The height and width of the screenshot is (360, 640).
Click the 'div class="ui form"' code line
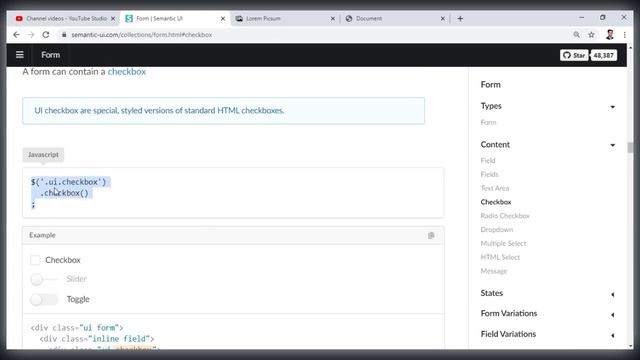tap(77, 328)
